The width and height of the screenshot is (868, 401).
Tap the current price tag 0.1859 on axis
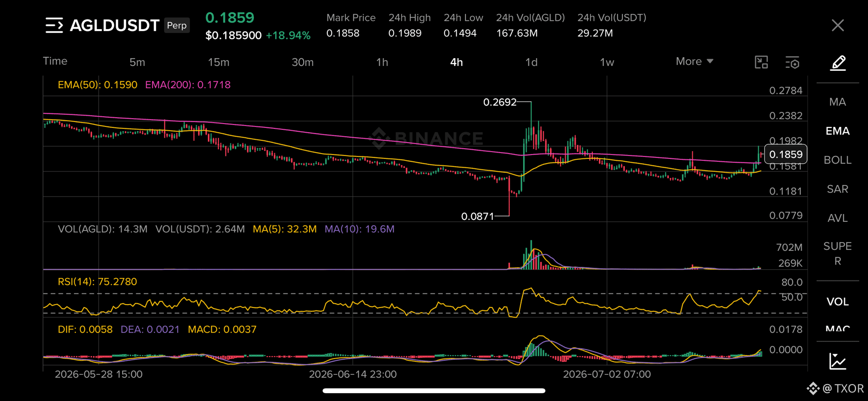point(786,154)
